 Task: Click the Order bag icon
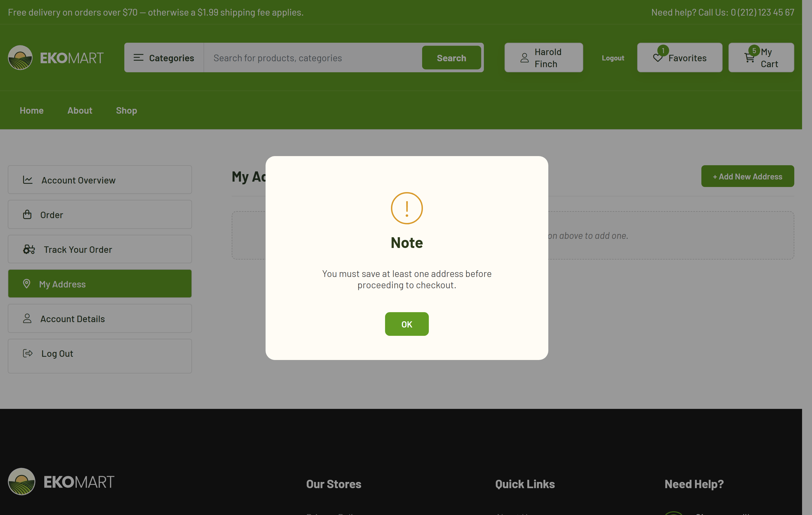pos(27,215)
